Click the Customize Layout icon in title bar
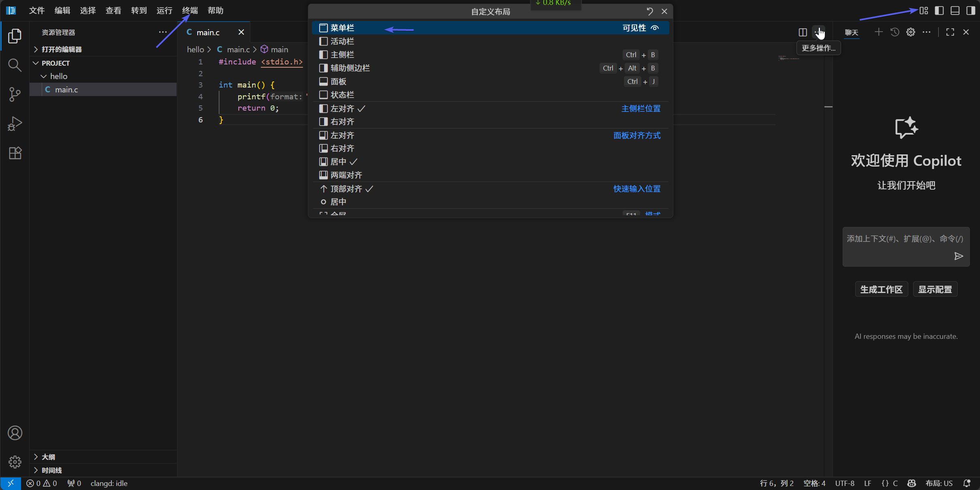980x490 pixels. point(923,11)
